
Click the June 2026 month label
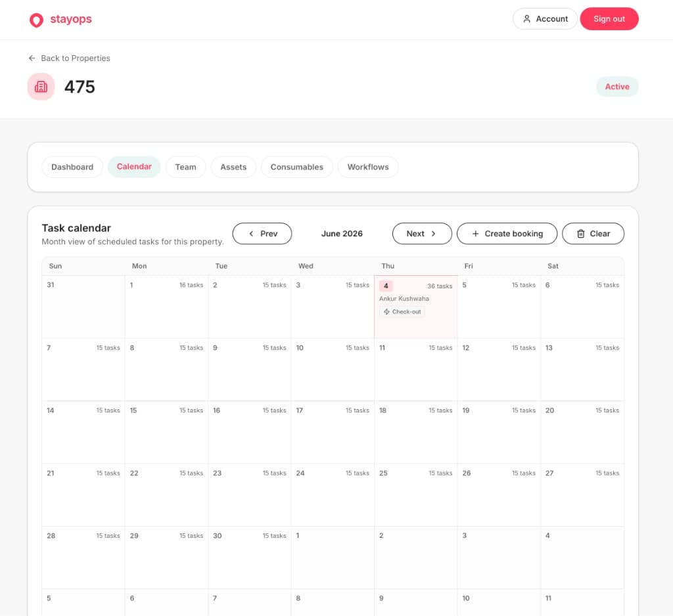[x=342, y=233]
